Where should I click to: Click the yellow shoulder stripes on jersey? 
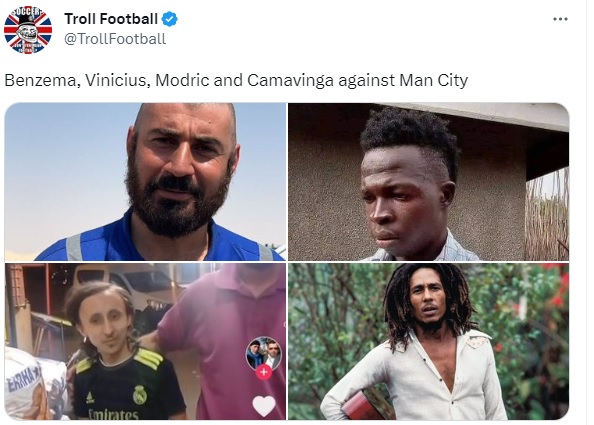tap(148, 359)
